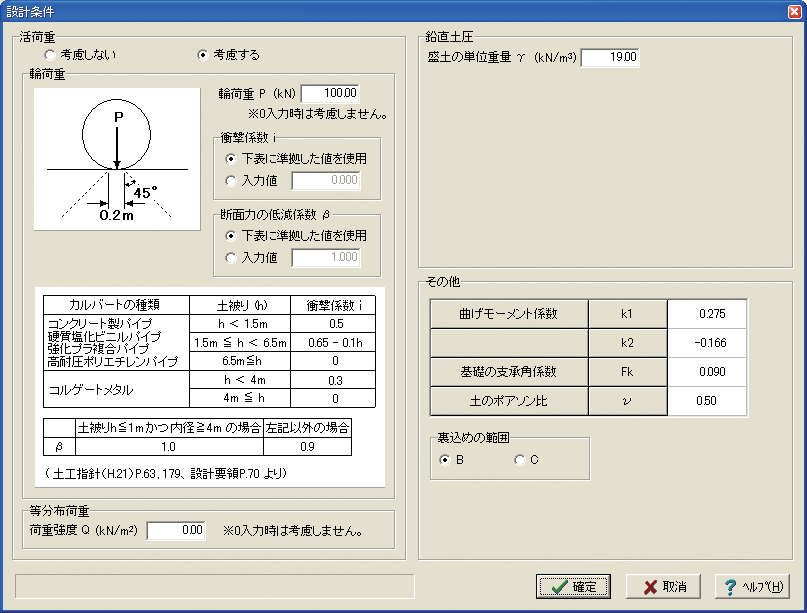Select 入力値 radio under 断面力の低減係数 β
This screenshot has width=807, height=613.
tap(252, 257)
